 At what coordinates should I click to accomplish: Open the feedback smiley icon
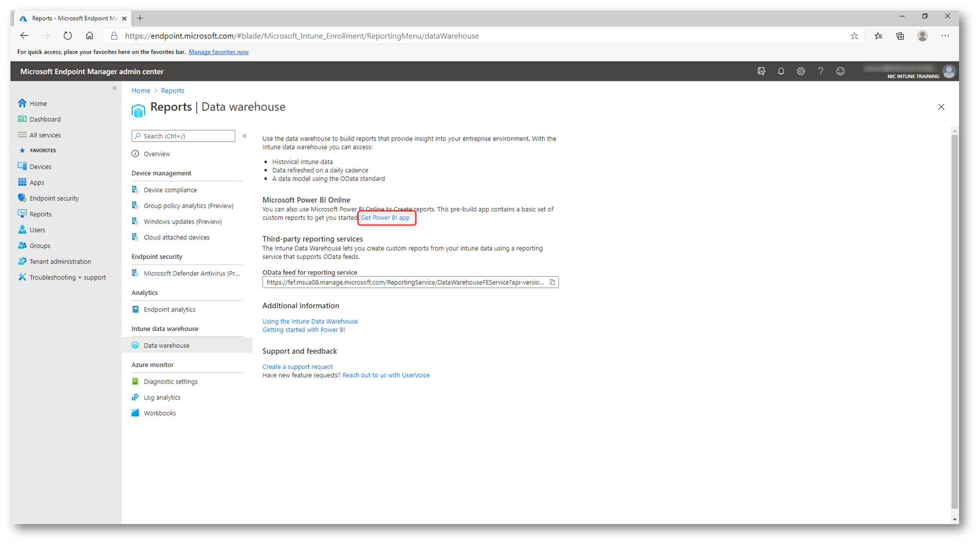click(x=840, y=71)
